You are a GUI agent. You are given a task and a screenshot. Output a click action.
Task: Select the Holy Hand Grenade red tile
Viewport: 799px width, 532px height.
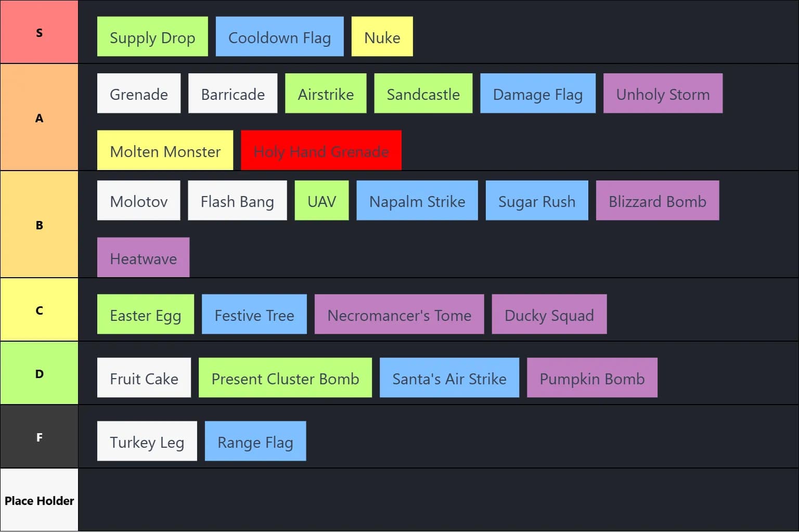coord(320,151)
